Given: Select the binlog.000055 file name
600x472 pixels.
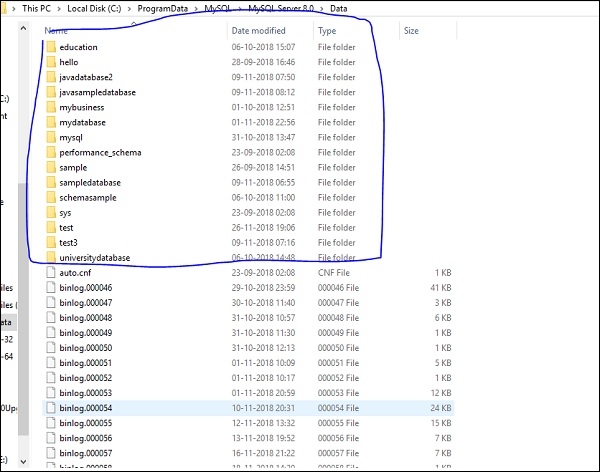Looking at the screenshot, I should click(86, 423).
